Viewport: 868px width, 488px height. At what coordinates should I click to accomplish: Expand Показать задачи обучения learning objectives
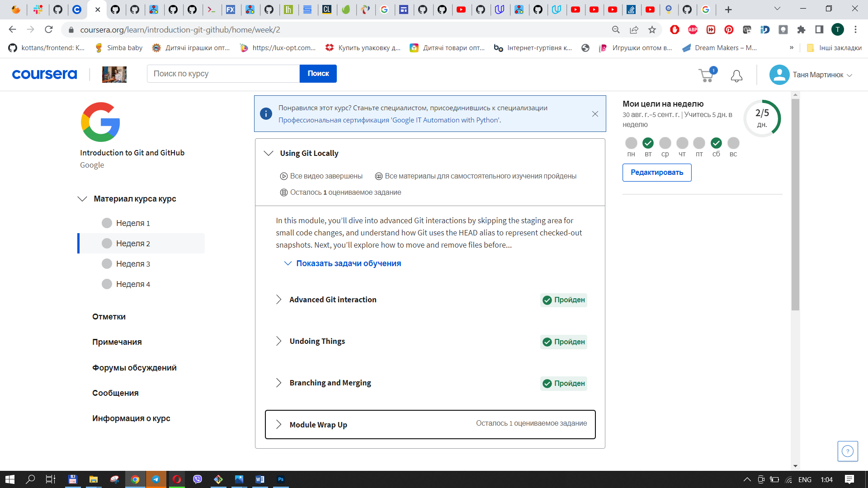point(348,263)
